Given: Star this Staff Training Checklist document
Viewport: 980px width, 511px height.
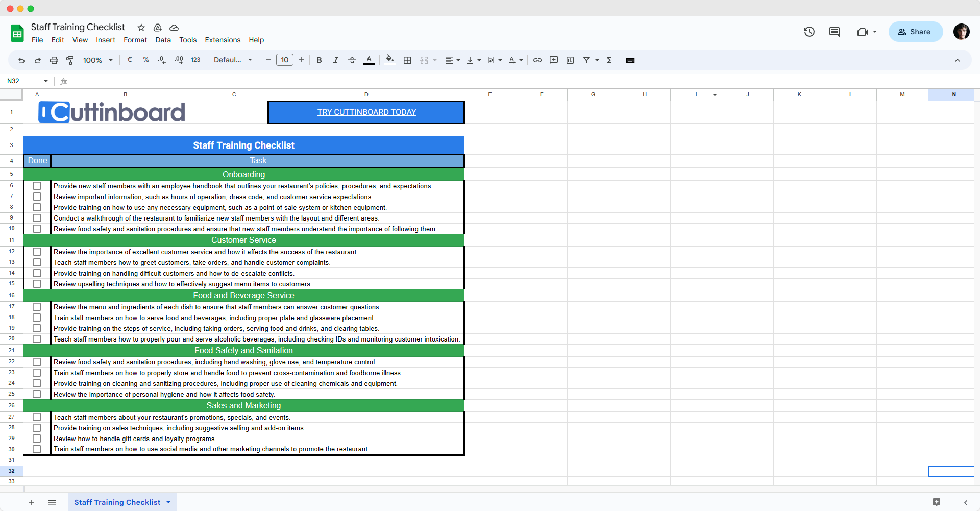Looking at the screenshot, I should pos(141,28).
